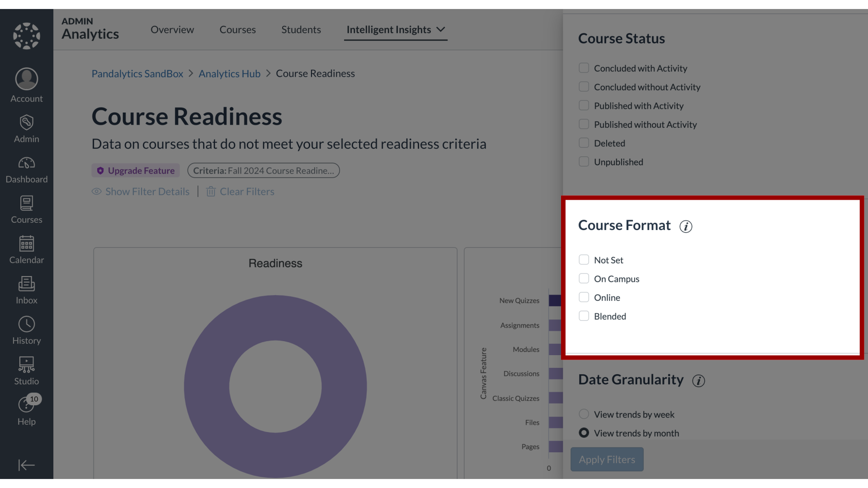
Task: Click Pandalytics SandBox breadcrumb link
Action: (137, 73)
